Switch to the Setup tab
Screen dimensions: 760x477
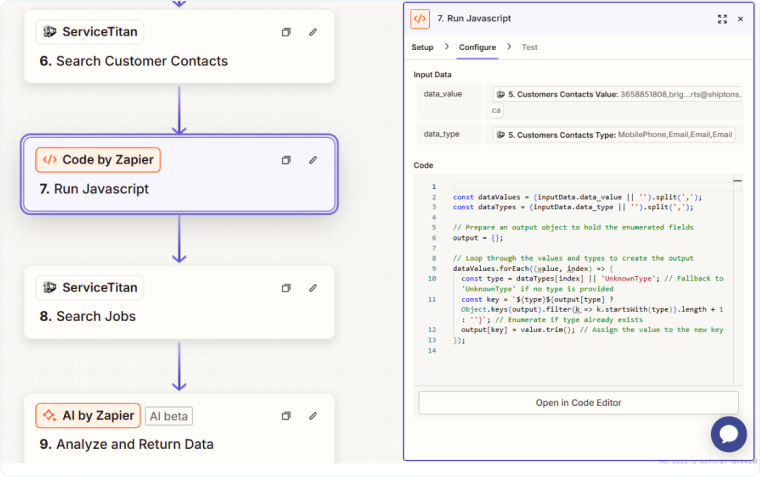[x=422, y=47]
